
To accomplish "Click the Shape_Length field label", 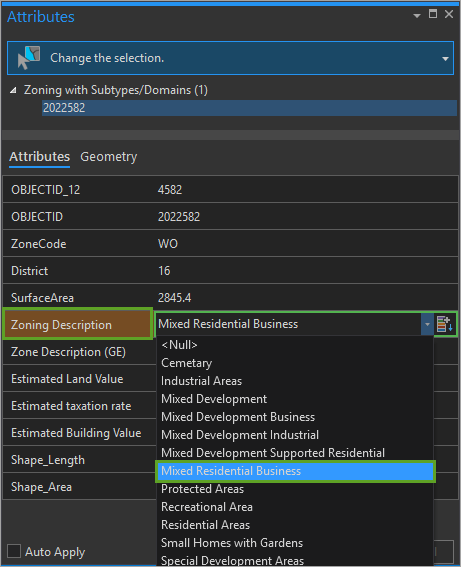I will coord(48,460).
